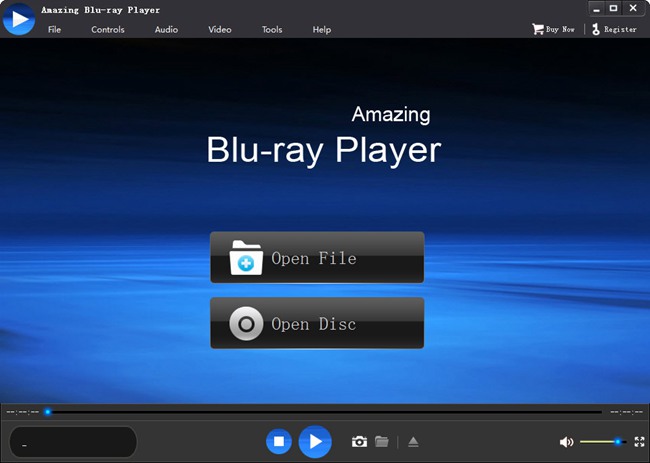Click the Open Disc button

click(x=317, y=323)
